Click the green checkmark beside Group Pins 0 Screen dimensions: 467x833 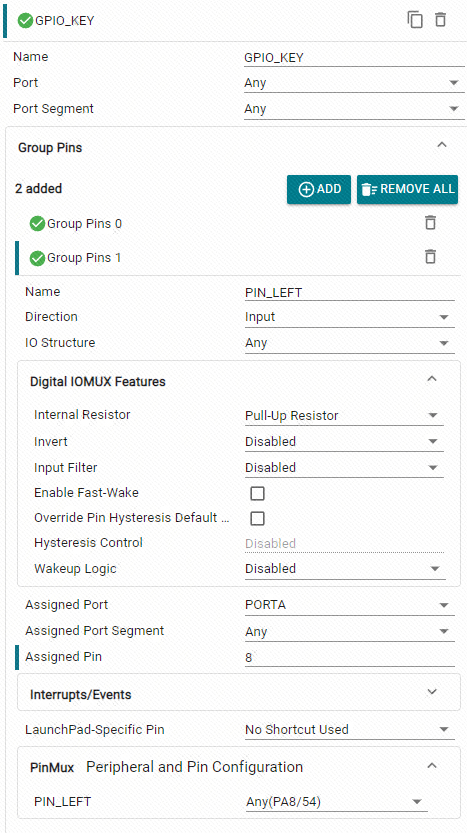(37, 224)
